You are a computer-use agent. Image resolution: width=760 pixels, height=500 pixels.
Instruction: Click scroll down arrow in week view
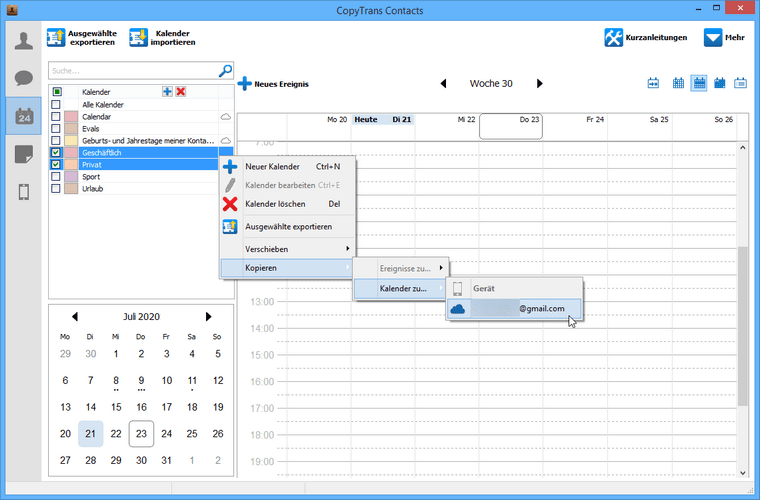pos(743,473)
